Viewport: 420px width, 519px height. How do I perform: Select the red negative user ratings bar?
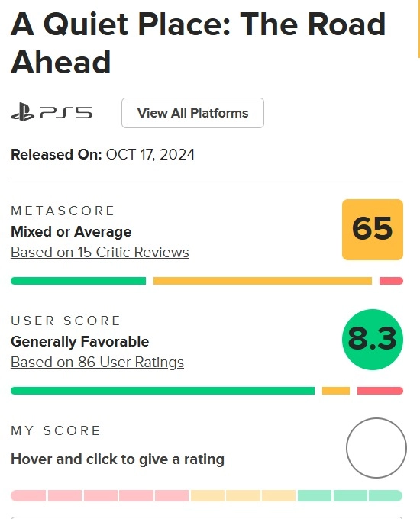pyautogui.click(x=380, y=391)
